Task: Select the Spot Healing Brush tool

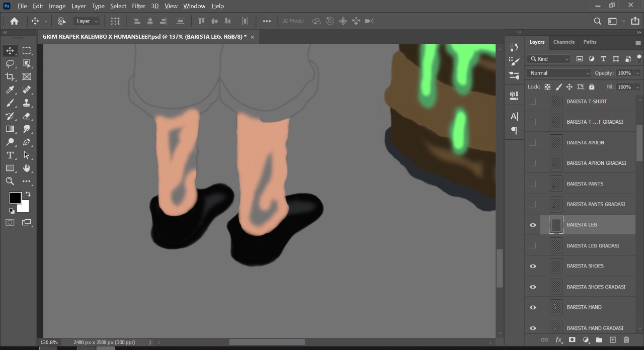Action: point(27,90)
